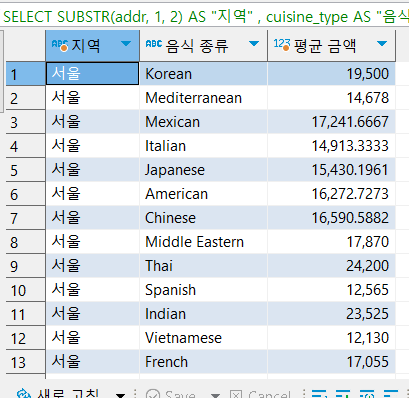Click the 새로 고침 refresh icon
Image resolution: width=409 pixels, height=398 pixels.
[x=24, y=393]
